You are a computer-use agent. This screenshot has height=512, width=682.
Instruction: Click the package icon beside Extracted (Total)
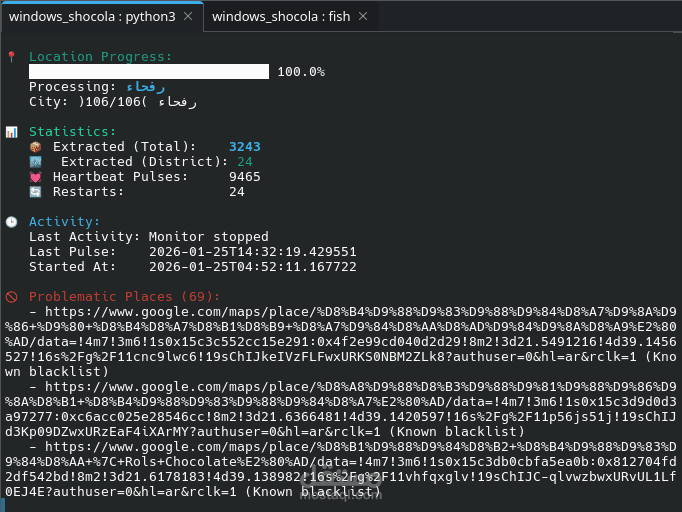36,147
